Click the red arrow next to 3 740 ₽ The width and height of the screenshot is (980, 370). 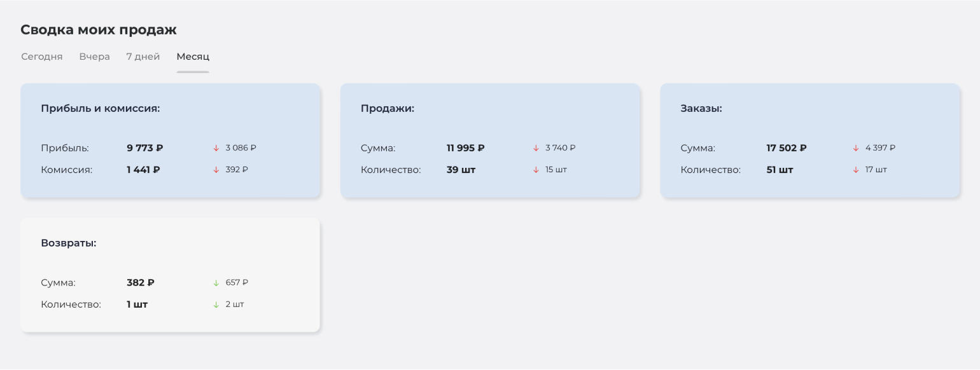point(536,148)
